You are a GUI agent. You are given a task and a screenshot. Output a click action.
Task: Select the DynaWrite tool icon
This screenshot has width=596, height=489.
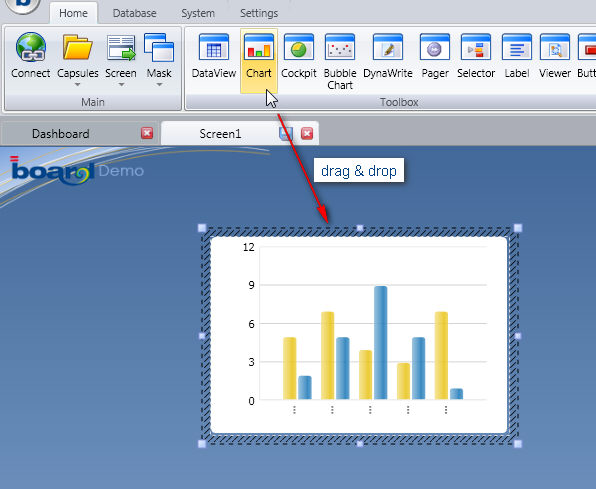(388, 47)
